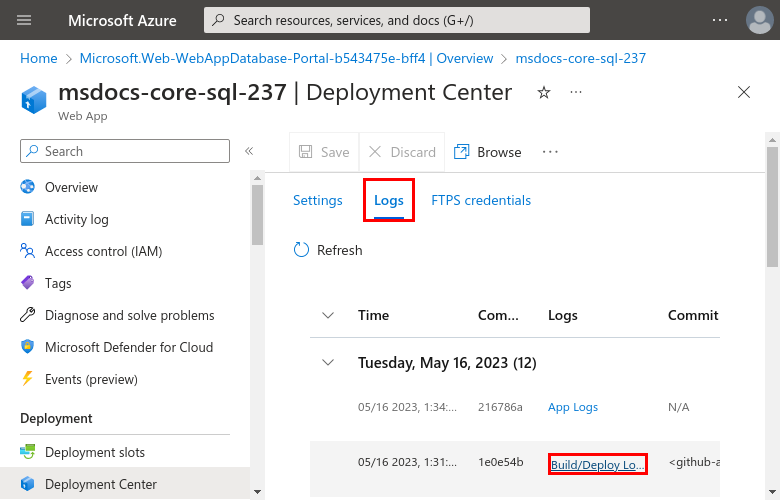Viewport: 780px width, 500px height.
Task: Go to Home breadcrumb link
Action: (x=38, y=58)
